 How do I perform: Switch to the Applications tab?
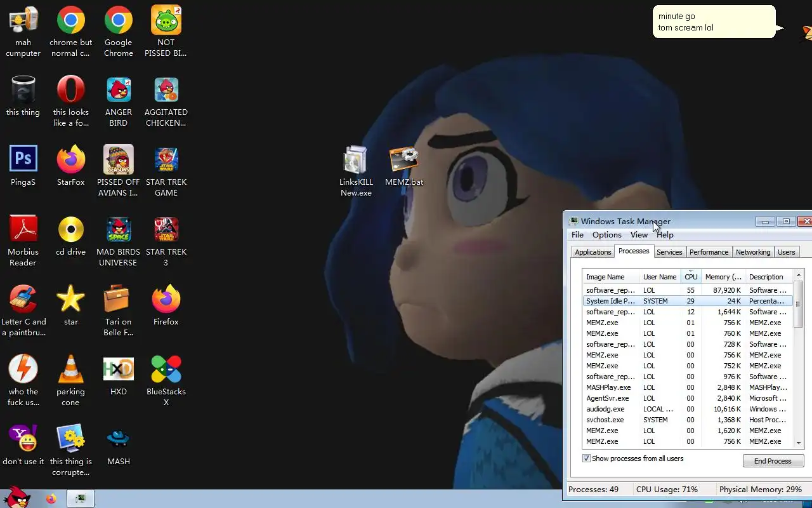pos(593,252)
